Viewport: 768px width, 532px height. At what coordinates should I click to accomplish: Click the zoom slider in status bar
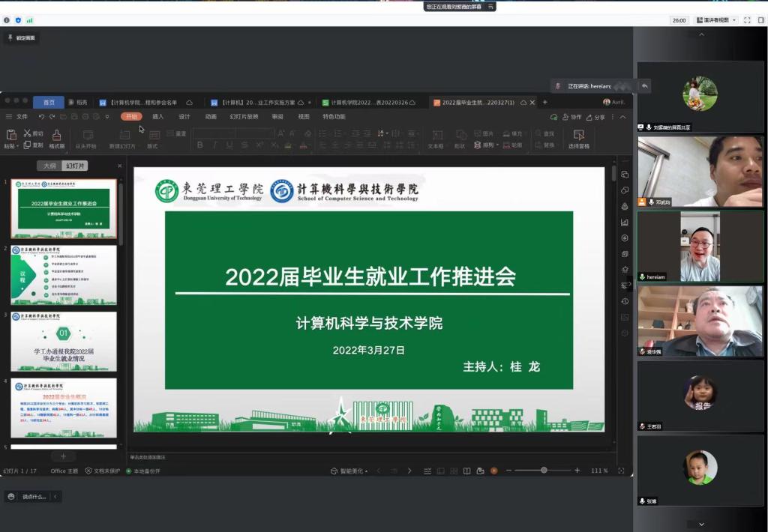click(544, 471)
